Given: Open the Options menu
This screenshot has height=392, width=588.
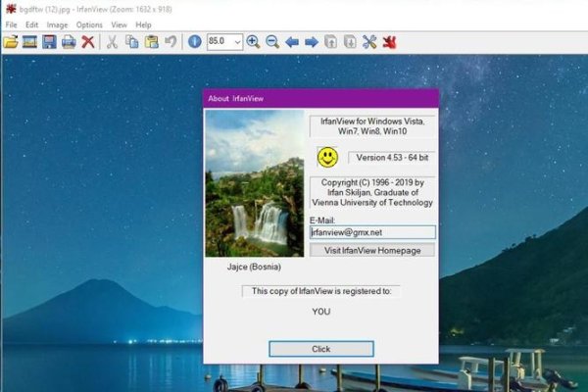Looking at the screenshot, I should tap(89, 24).
